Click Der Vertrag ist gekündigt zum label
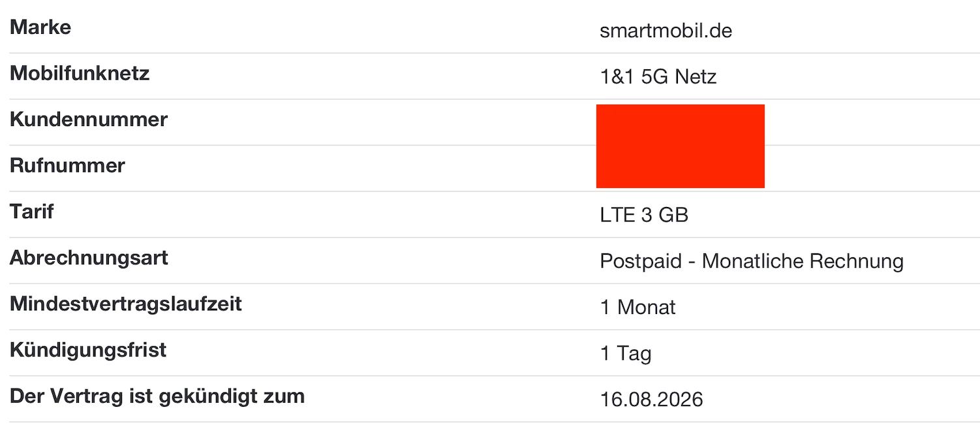The width and height of the screenshot is (980, 431). pos(157,396)
